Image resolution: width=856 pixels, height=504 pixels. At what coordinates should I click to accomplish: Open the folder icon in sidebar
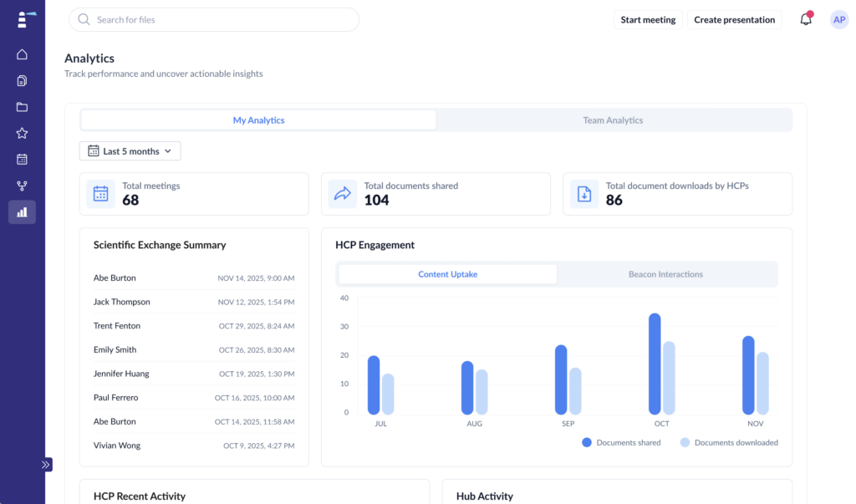point(22,107)
